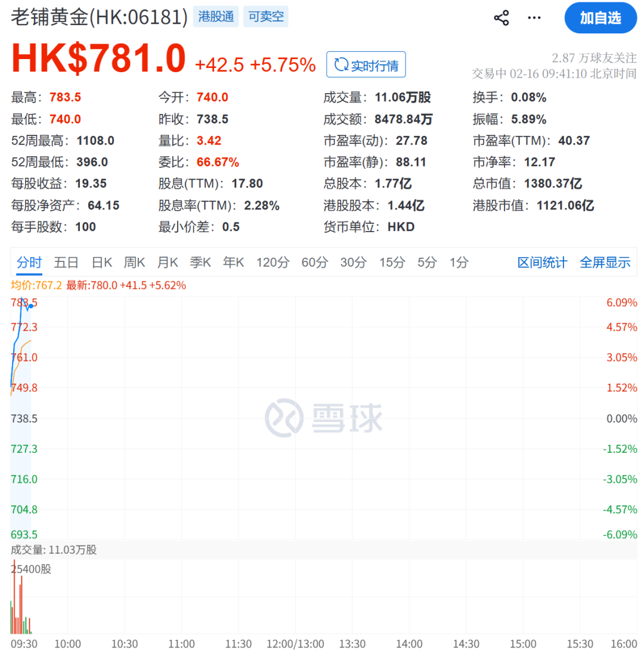
Task: Click the 市盈率(动) value 27.78
Action: click(412, 141)
